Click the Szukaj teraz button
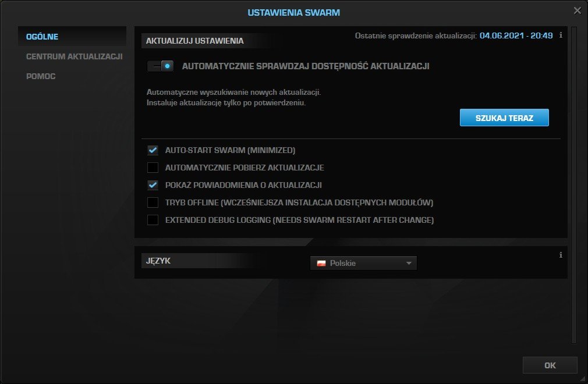This screenshot has height=384, width=588. point(504,118)
